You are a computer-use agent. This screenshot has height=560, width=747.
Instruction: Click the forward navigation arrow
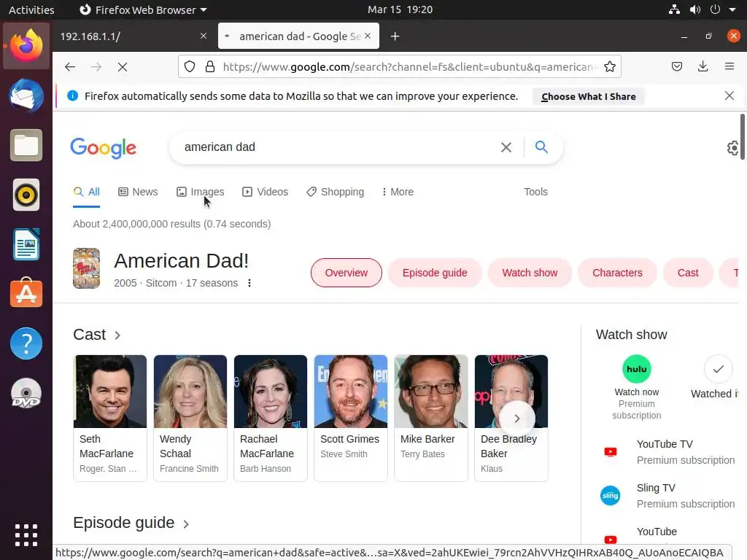[x=96, y=67]
